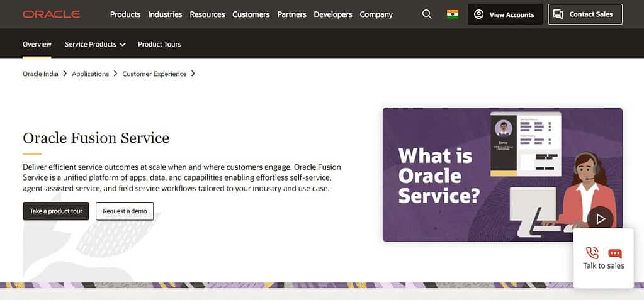This screenshot has width=644, height=300.
Task: Open the Customers menu
Action: (x=251, y=14)
